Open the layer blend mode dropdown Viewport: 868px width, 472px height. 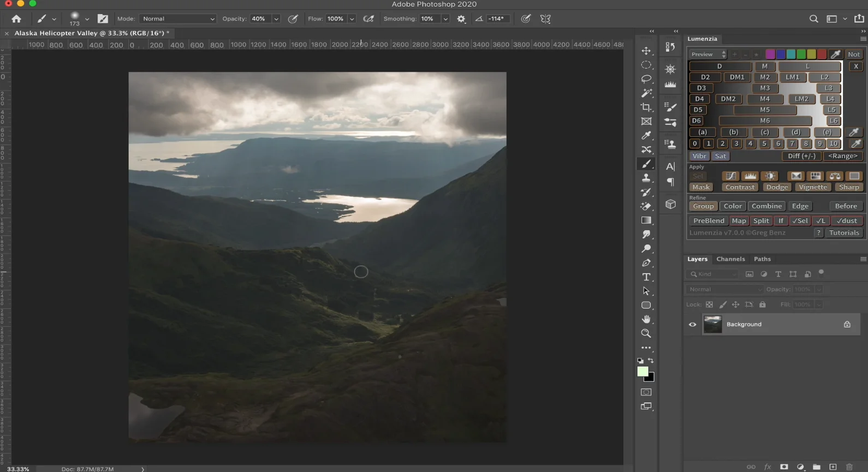point(725,289)
